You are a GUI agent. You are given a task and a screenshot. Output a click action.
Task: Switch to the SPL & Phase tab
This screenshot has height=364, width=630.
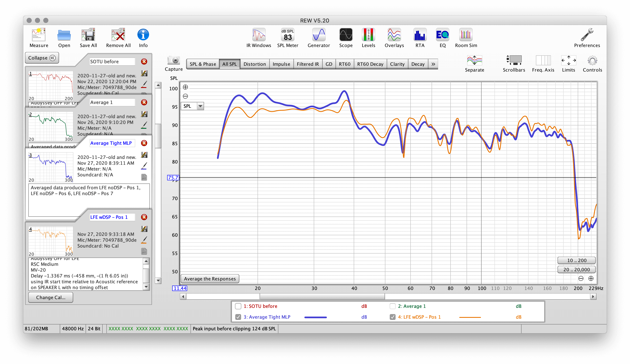pos(203,64)
